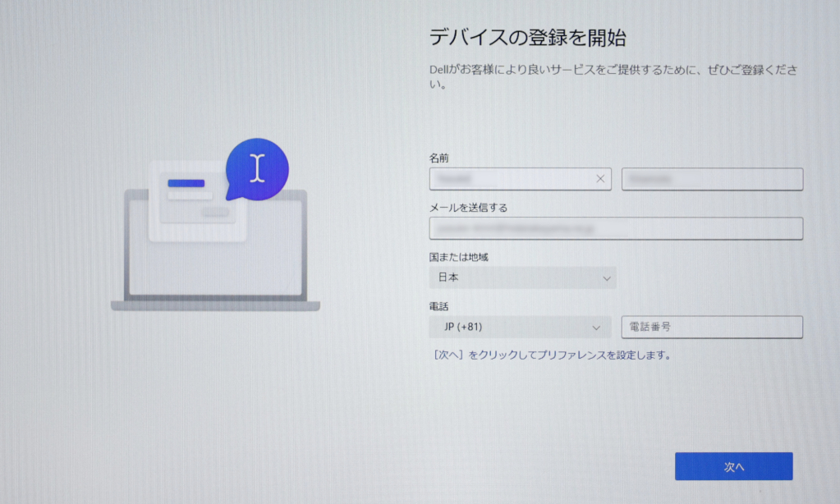Click the 名前 field label
The width and height of the screenshot is (840, 504).
[439, 158]
